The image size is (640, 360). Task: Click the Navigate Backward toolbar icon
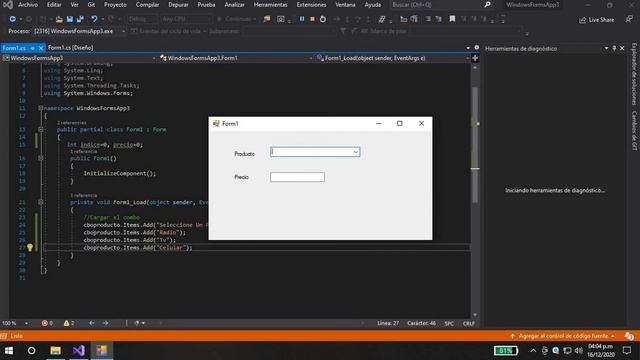(x=13, y=19)
